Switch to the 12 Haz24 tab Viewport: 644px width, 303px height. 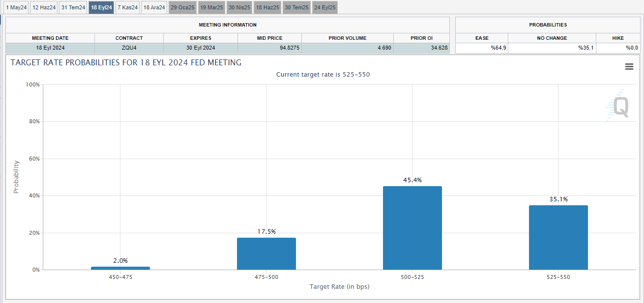44,7
